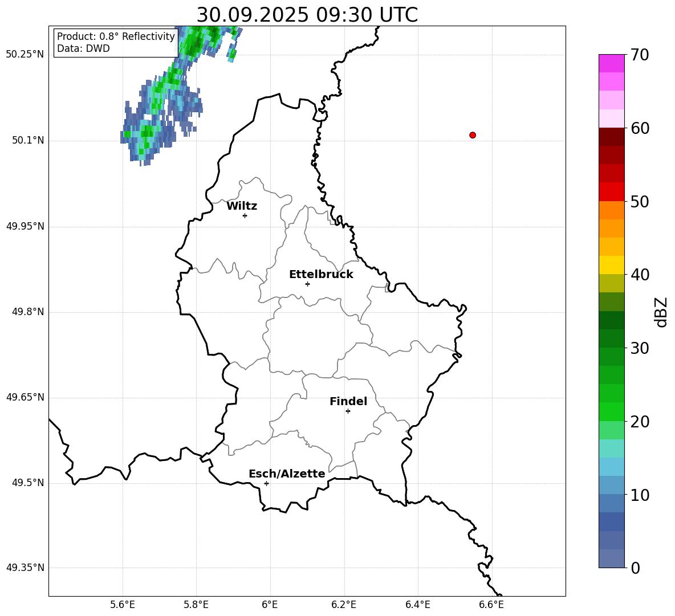Pick the cyan colorbar segment between 10 and 20
The image size is (675, 616).
611,448
